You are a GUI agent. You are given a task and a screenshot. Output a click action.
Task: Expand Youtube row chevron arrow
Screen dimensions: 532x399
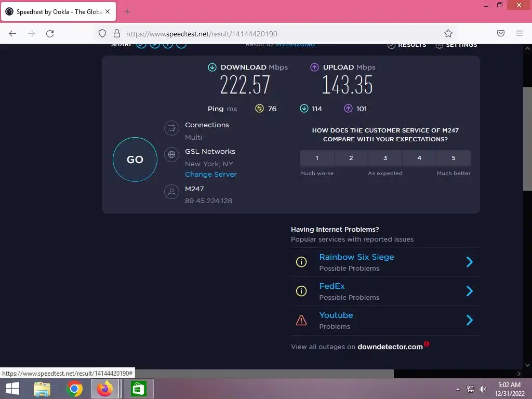tap(470, 320)
